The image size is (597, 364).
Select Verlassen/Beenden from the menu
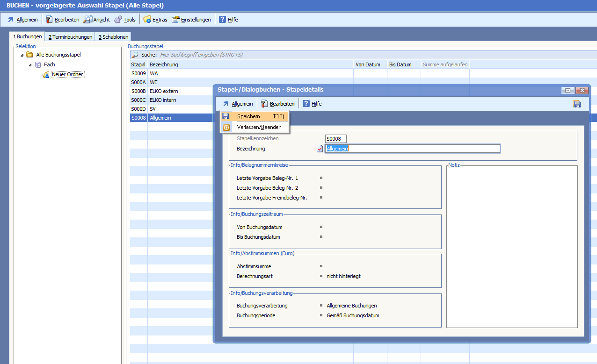point(259,127)
